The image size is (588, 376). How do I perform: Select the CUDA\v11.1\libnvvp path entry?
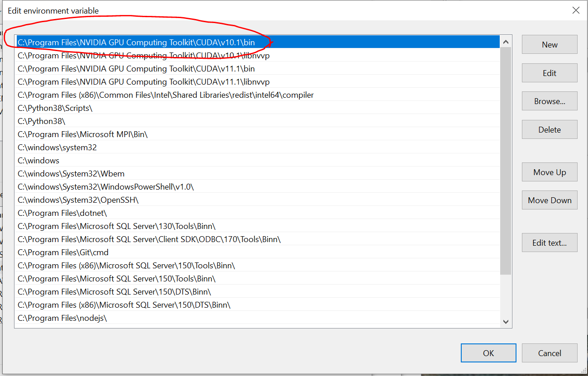pyautogui.click(x=258, y=82)
